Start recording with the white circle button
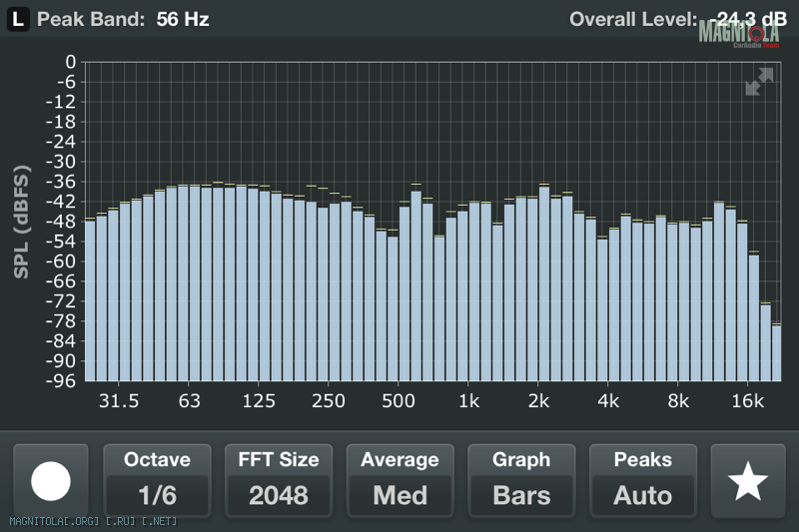 point(51,481)
